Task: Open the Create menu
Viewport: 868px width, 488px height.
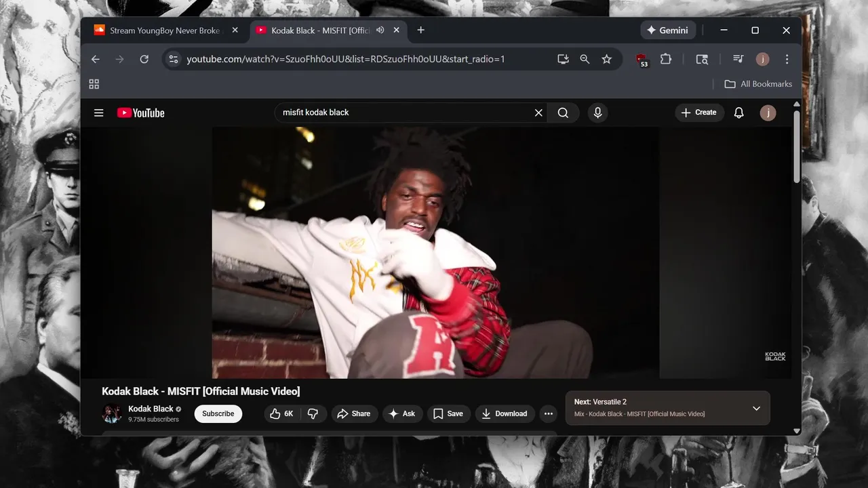Action: point(699,113)
